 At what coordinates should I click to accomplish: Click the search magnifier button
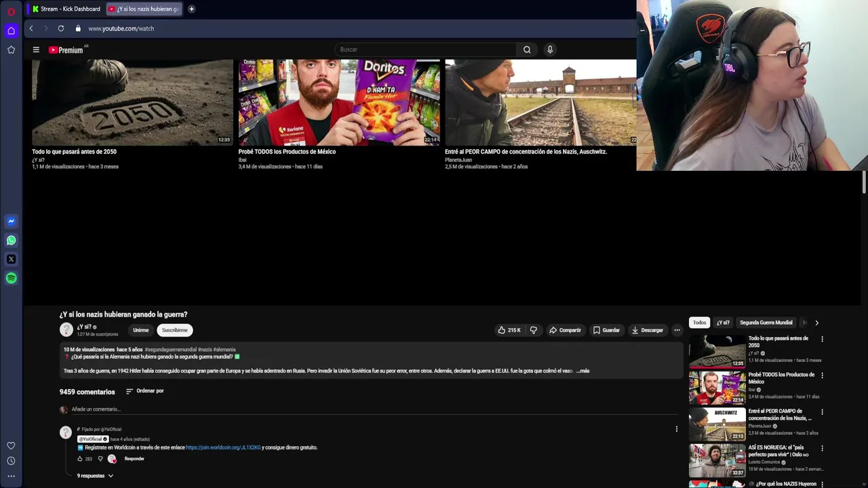pos(527,49)
